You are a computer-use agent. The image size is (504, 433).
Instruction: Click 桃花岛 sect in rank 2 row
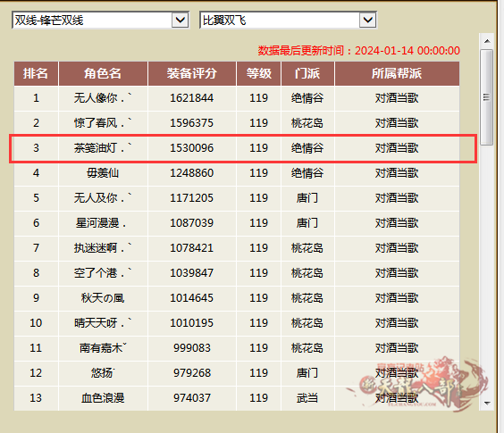point(307,123)
